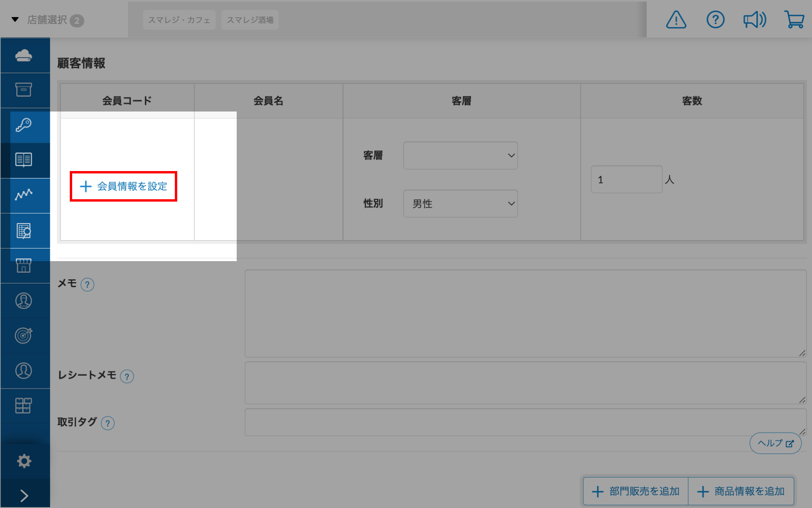The image size is (812, 508).
Task: Select the スマレジ酒場 store tag
Action: coord(250,20)
